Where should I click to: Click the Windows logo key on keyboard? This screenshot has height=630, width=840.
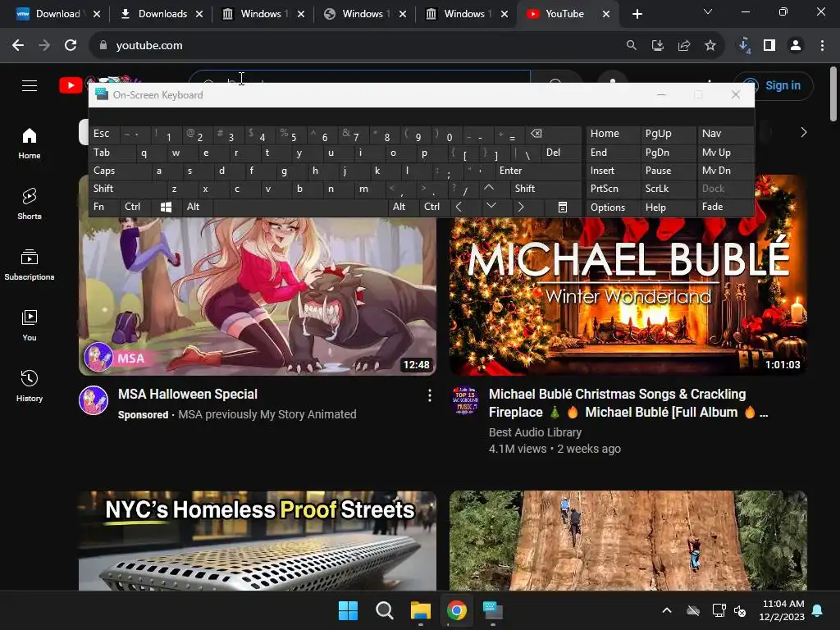[166, 208]
